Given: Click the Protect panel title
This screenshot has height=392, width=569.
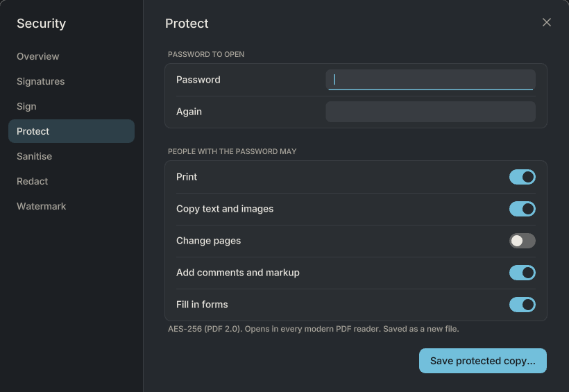Looking at the screenshot, I should (x=187, y=24).
